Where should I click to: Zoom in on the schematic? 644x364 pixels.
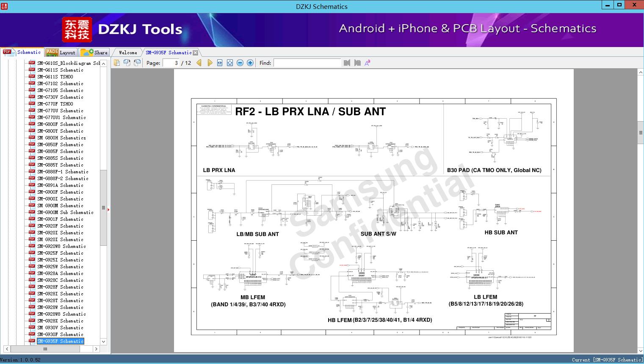[x=250, y=63]
